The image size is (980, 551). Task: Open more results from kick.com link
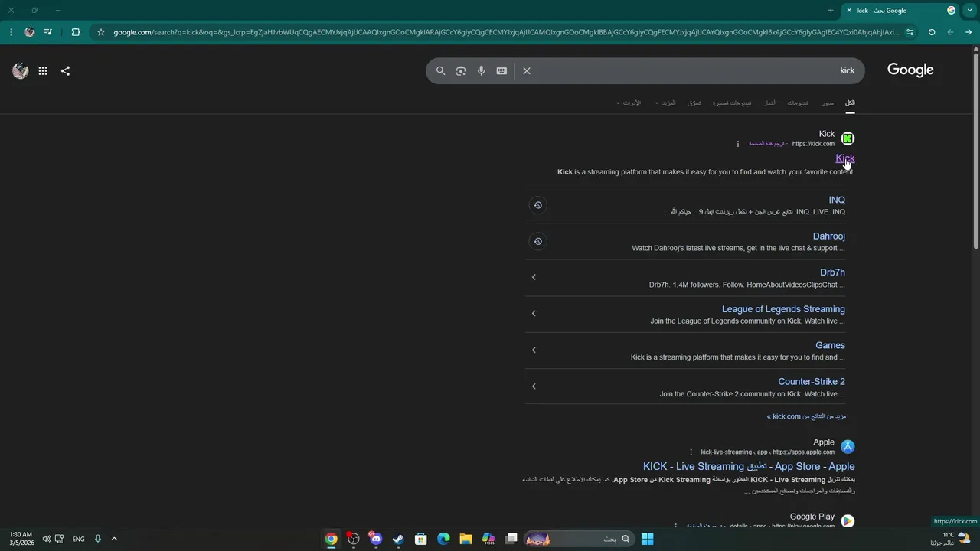click(x=806, y=416)
